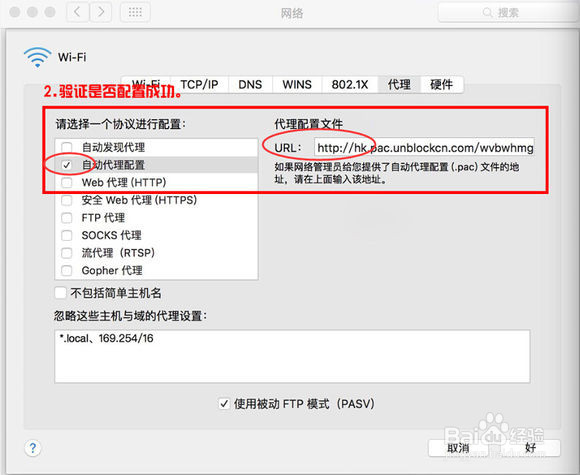This screenshot has width=580, height=475.
Task: Click the 请选择一个协议进行配置 label
Action: pyautogui.click(x=121, y=124)
